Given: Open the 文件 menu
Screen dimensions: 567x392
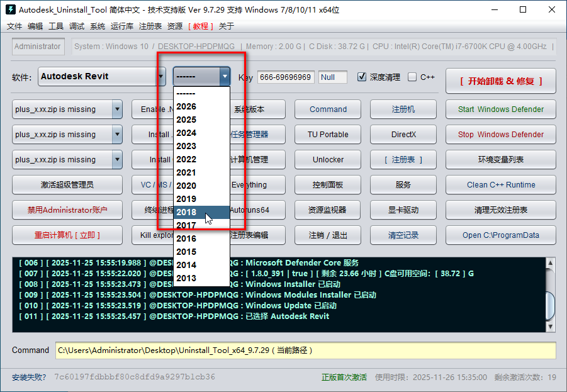Looking at the screenshot, I should (x=14, y=26).
